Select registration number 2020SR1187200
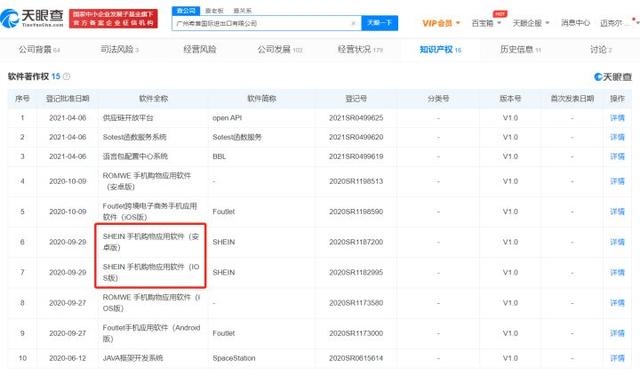640x376 pixels. click(356, 242)
